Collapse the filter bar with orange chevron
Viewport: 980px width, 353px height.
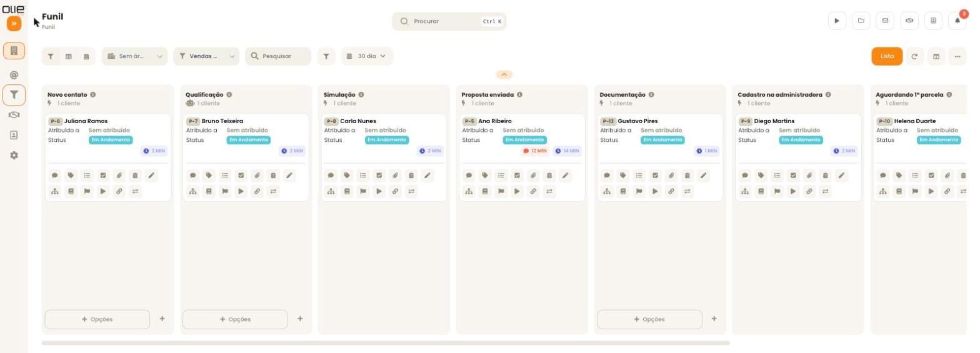coord(504,74)
